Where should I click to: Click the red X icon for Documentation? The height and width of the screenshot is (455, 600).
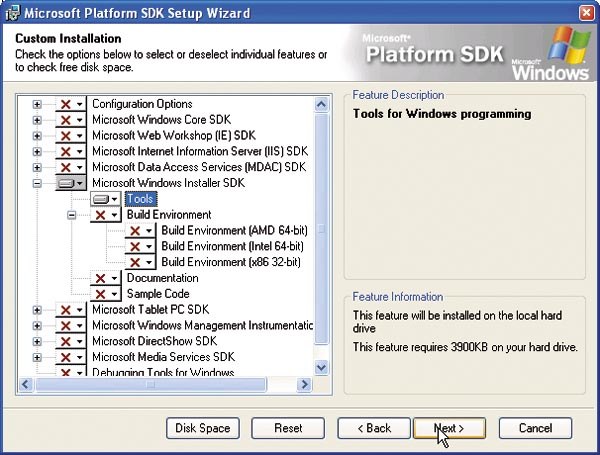(105, 278)
